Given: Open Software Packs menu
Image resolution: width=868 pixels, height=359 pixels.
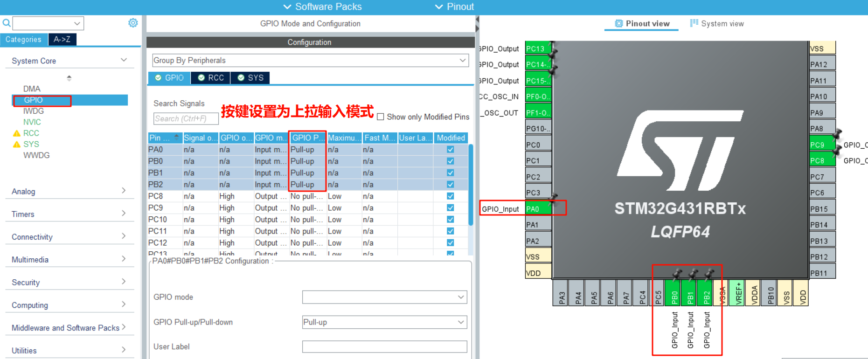Looking at the screenshot, I should [323, 7].
